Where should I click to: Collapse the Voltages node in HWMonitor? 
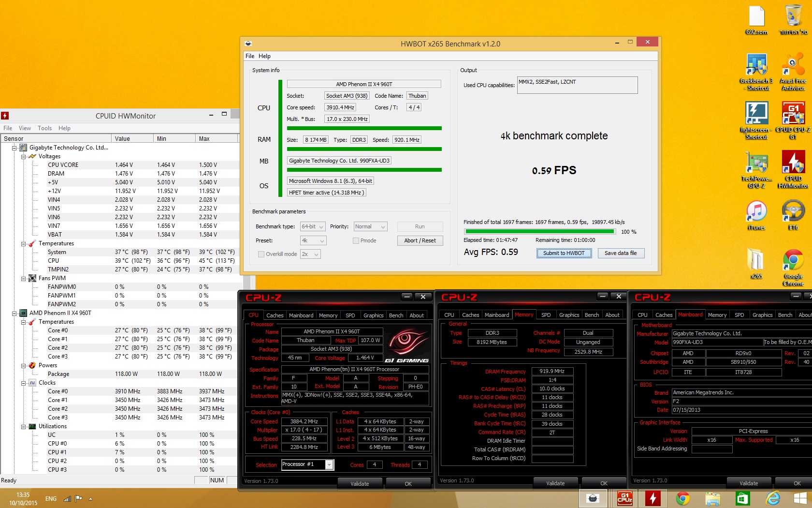tap(23, 157)
